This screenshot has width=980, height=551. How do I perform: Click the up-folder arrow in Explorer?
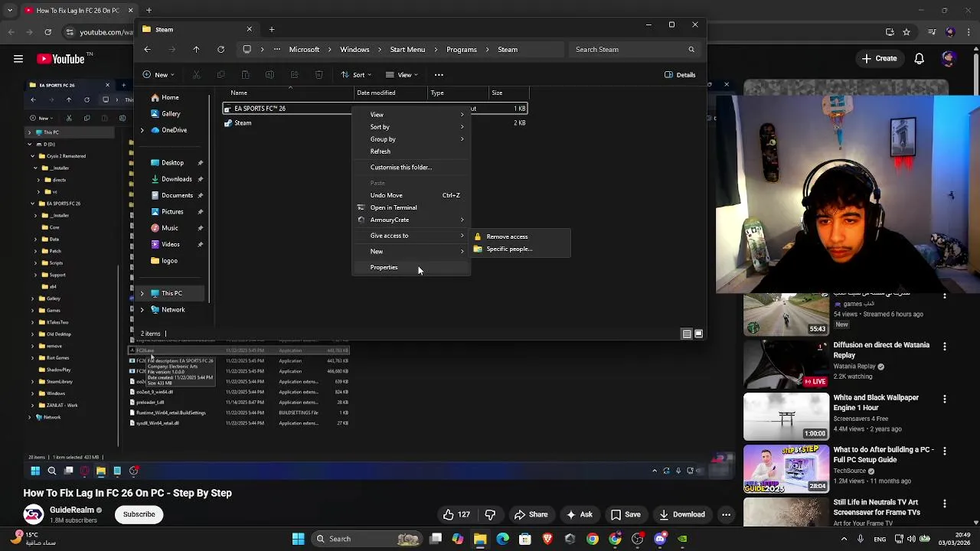click(x=196, y=50)
